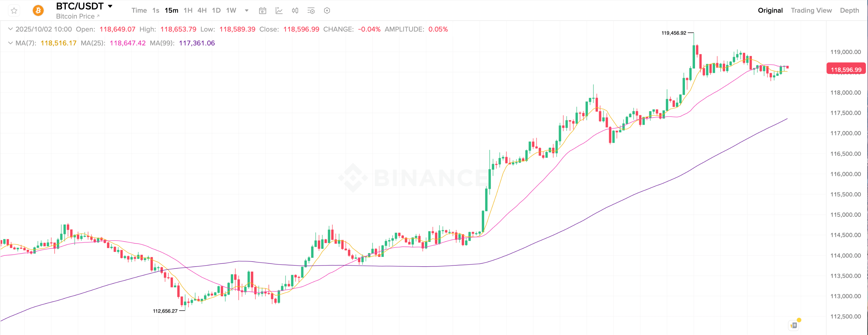Expand the additional intervals dropdown arrow
The width and height of the screenshot is (868, 335).
pyautogui.click(x=247, y=10)
